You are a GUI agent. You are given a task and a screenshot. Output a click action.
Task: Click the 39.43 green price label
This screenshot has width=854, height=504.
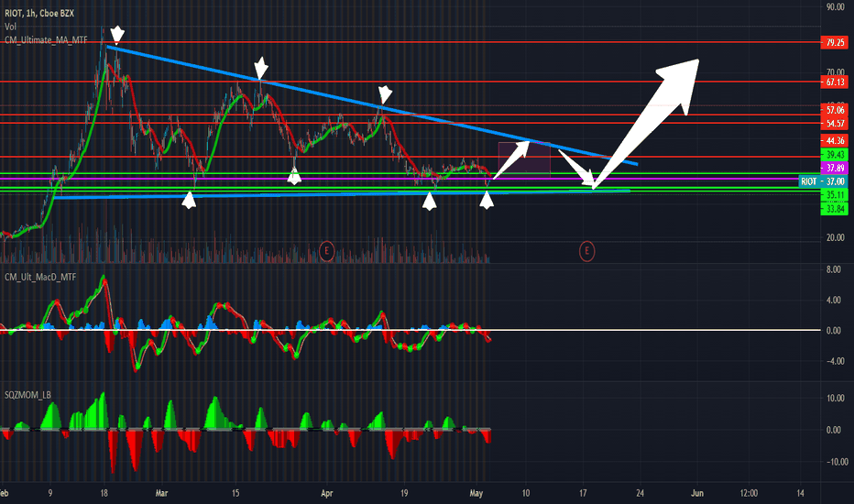[x=835, y=155]
